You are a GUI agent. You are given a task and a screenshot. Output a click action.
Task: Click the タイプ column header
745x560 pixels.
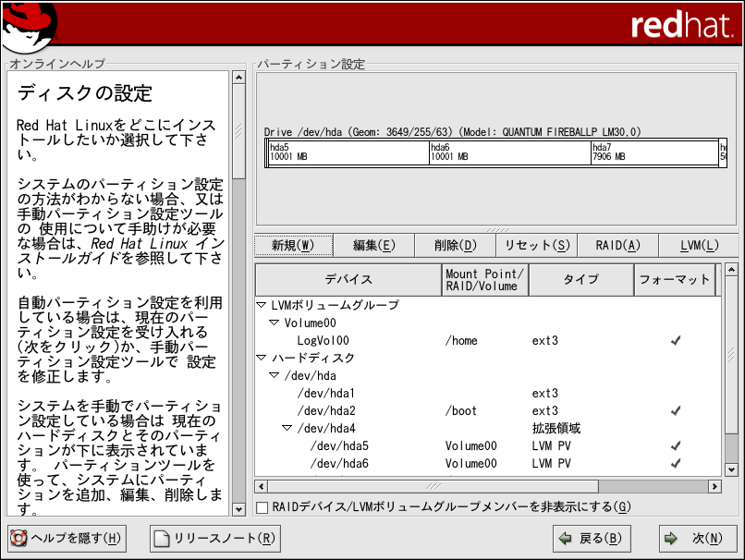pyautogui.click(x=580, y=279)
